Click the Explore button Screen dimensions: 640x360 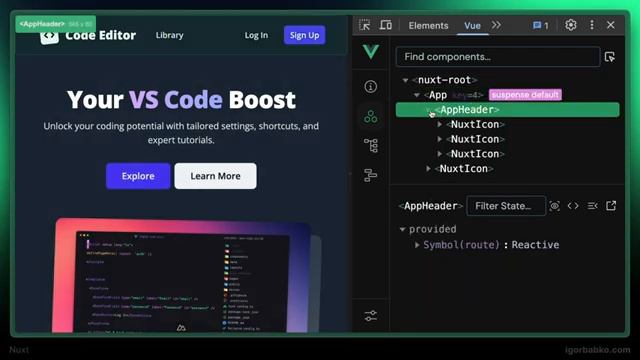click(x=138, y=176)
